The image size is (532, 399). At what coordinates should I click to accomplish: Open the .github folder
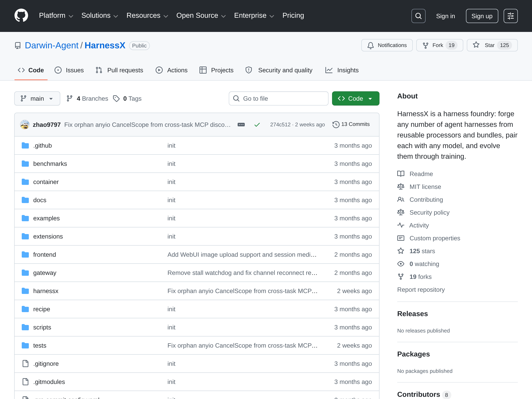click(42, 145)
